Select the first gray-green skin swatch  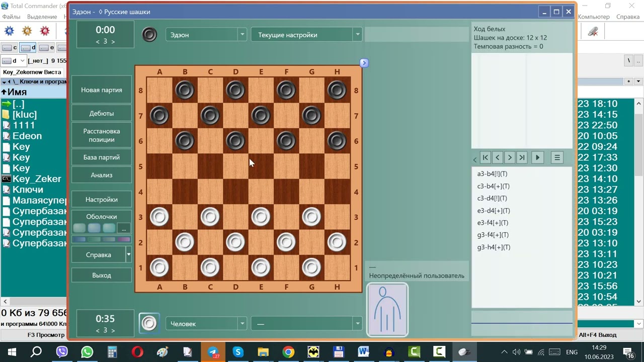[x=79, y=228]
